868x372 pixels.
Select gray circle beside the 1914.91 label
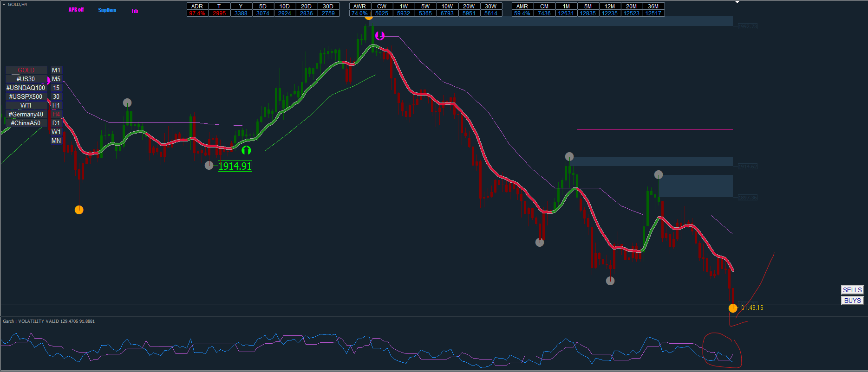pyautogui.click(x=209, y=165)
